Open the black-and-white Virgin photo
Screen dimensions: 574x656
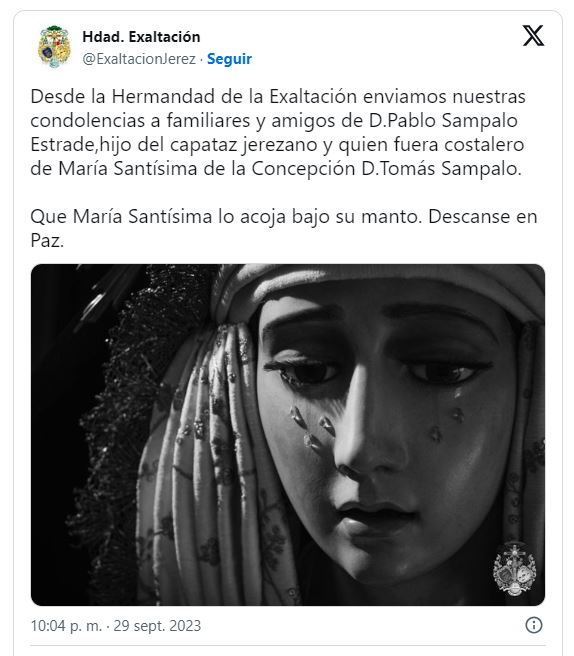(288, 435)
